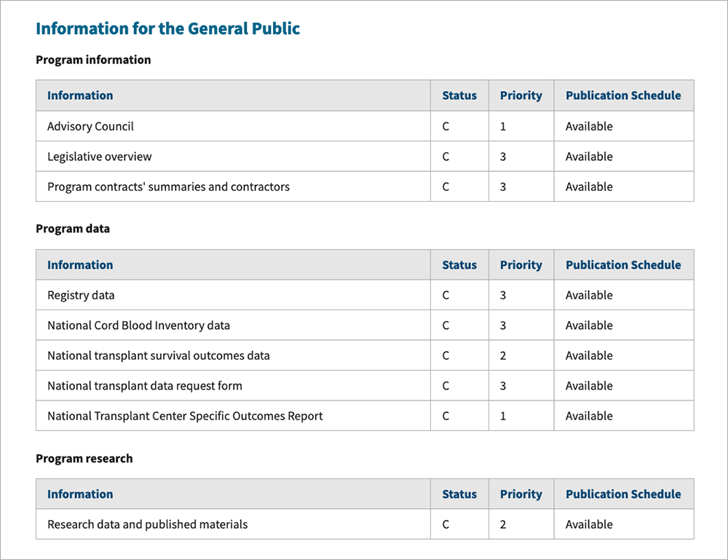Select the Available cell in Advisory Council row
728x560 pixels.
pyautogui.click(x=589, y=127)
